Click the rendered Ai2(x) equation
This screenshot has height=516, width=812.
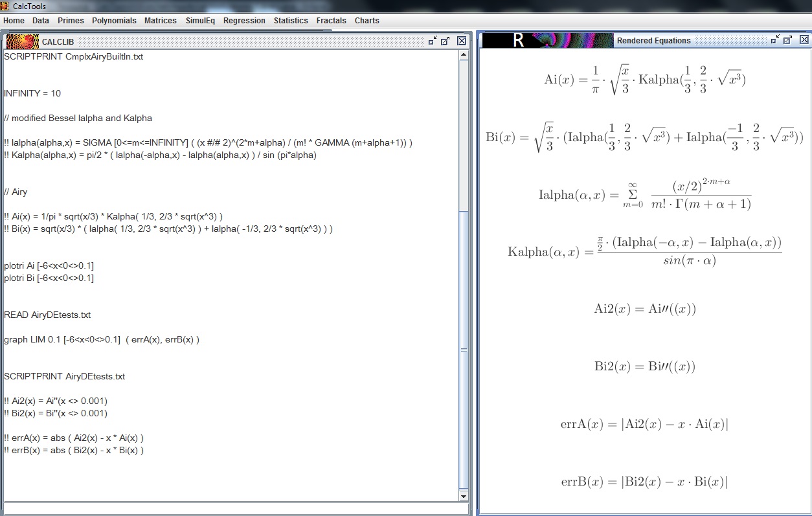coord(645,309)
